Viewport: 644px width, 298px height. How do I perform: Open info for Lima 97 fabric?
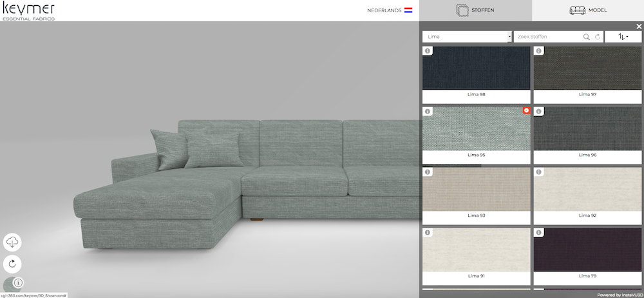[x=538, y=51]
